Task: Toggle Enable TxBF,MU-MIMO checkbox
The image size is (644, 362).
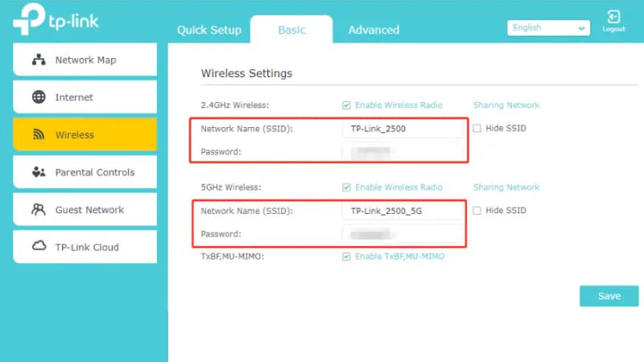Action: pyautogui.click(x=346, y=257)
